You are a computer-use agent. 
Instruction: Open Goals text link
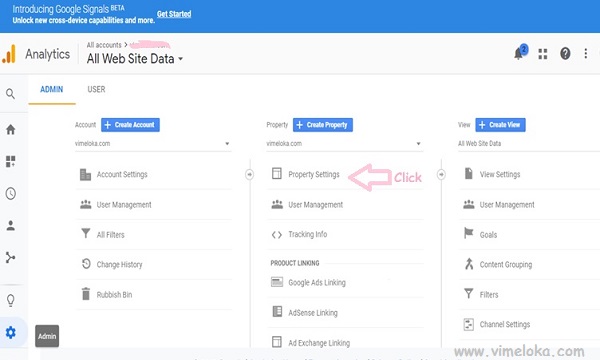488,235
